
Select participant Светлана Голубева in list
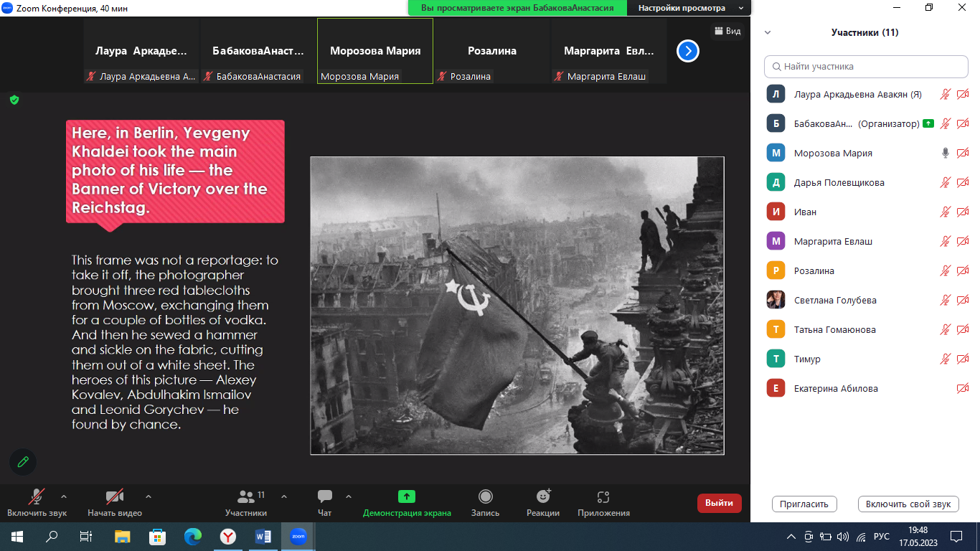(x=866, y=300)
